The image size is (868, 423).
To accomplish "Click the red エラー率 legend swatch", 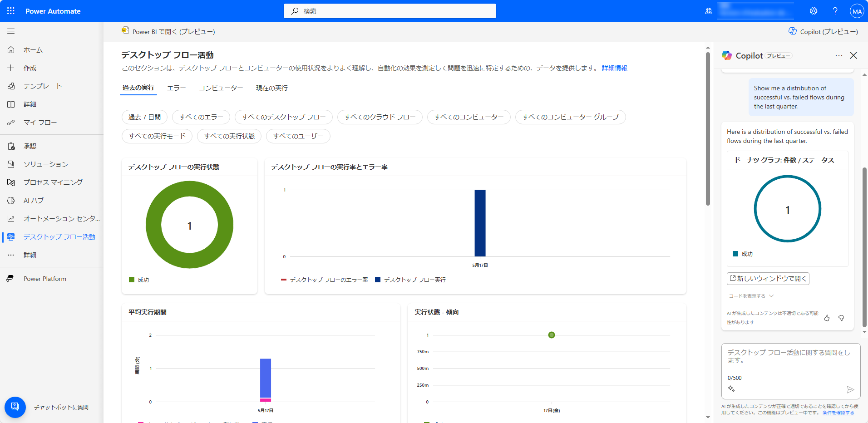I will [x=284, y=280].
